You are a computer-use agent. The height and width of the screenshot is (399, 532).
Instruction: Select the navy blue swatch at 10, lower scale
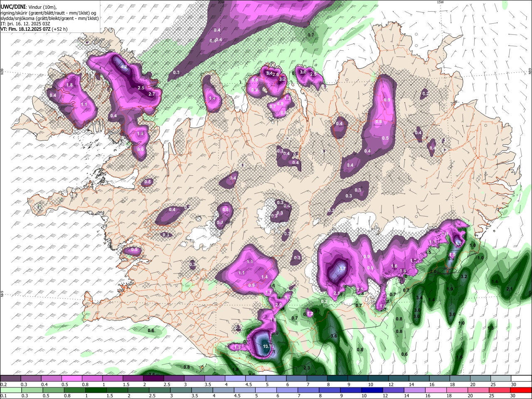(372, 390)
